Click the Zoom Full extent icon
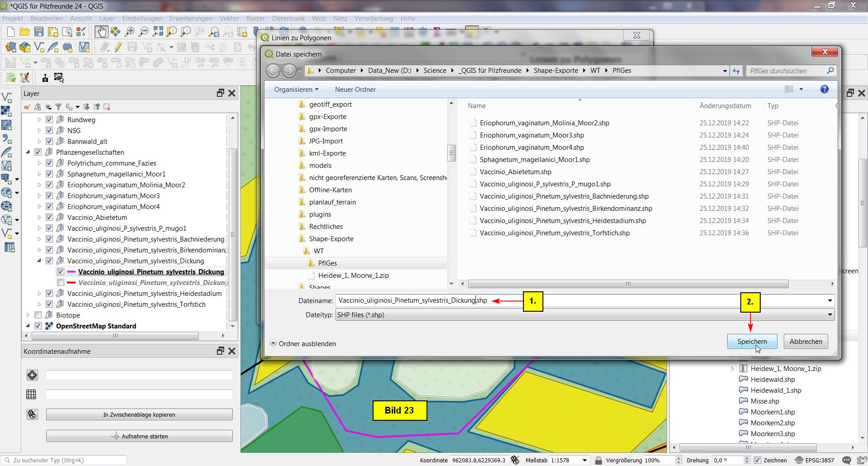Viewport: 868px width, 466px height. click(158, 32)
